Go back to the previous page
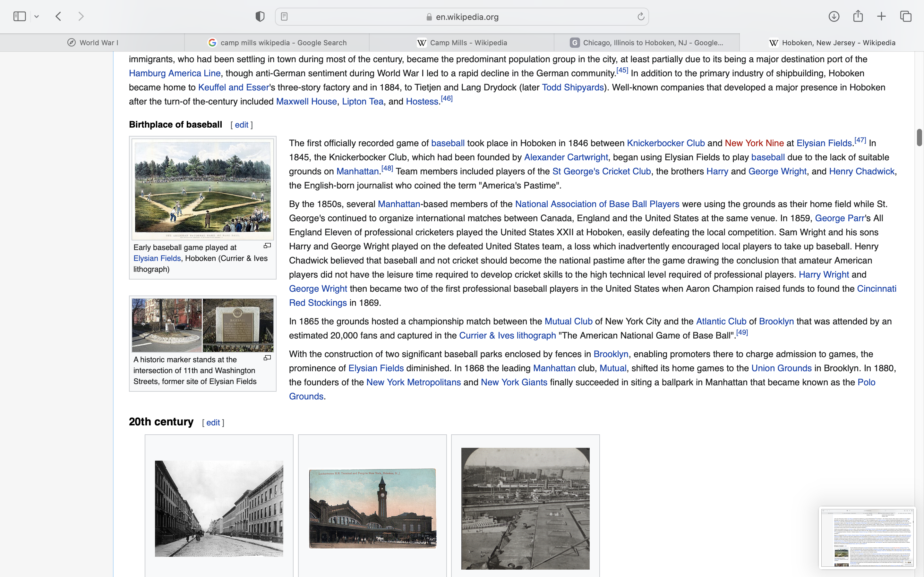The image size is (924, 577). (58, 16)
